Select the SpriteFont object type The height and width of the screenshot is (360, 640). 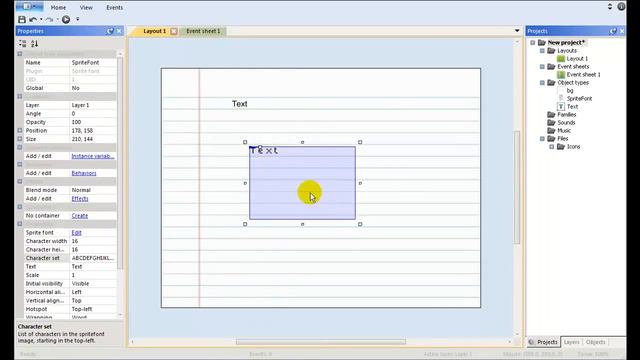coord(579,98)
